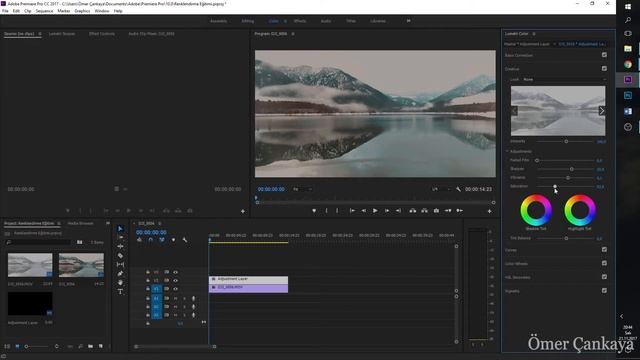
Task: Switch to Editing workspace
Action: tap(248, 21)
